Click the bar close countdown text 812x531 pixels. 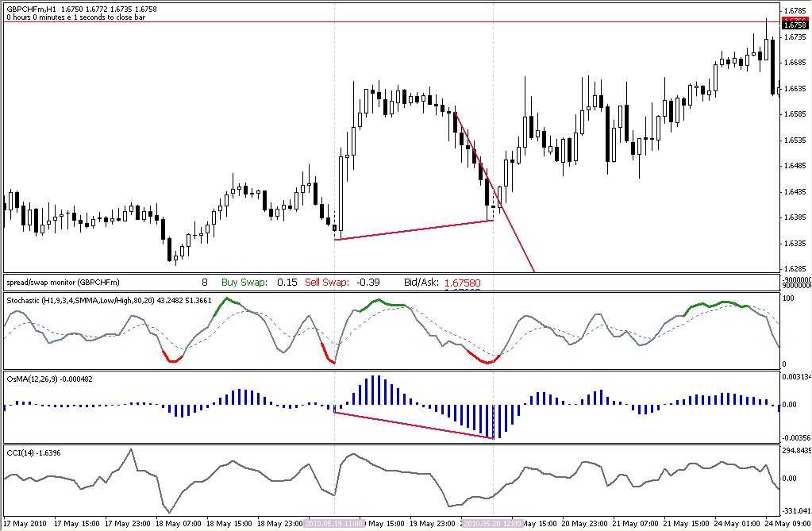75,17
